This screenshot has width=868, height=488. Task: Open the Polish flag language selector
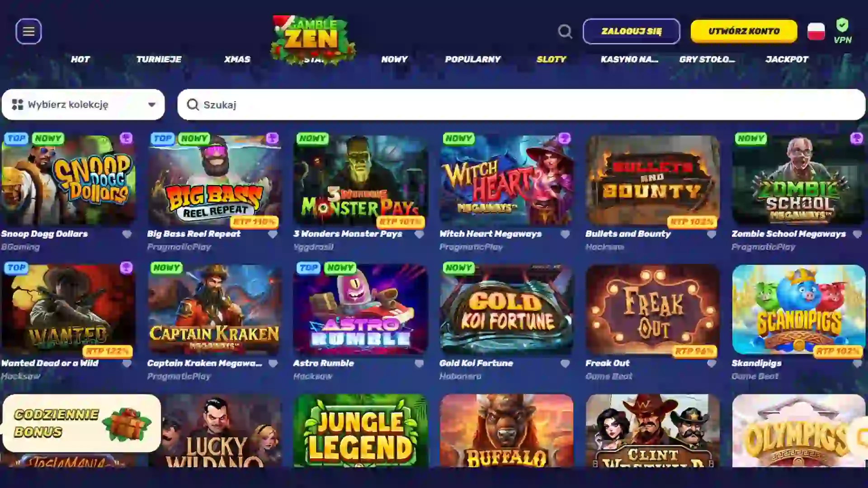point(816,31)
